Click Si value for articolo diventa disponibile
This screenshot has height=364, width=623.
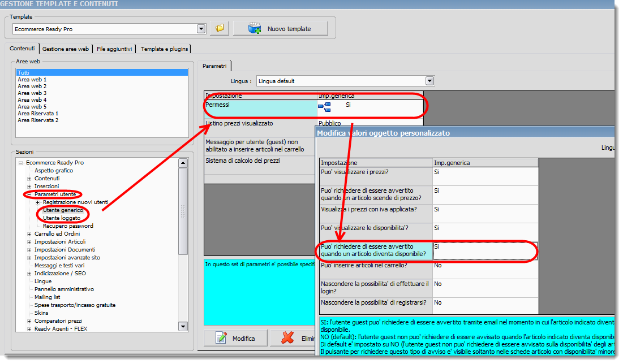[x=485, y=251]
